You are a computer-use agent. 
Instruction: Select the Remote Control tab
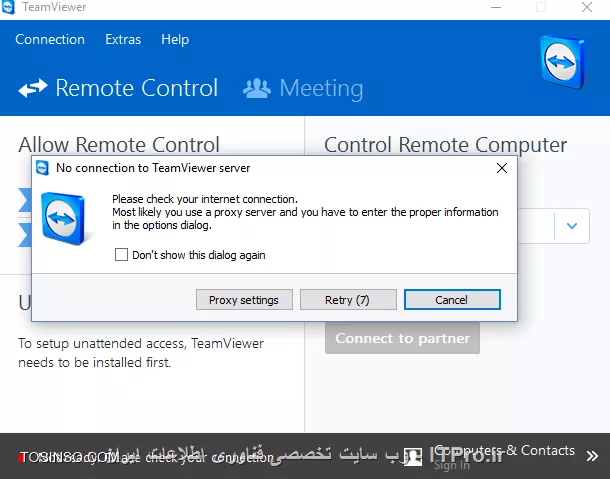point(118,88)
